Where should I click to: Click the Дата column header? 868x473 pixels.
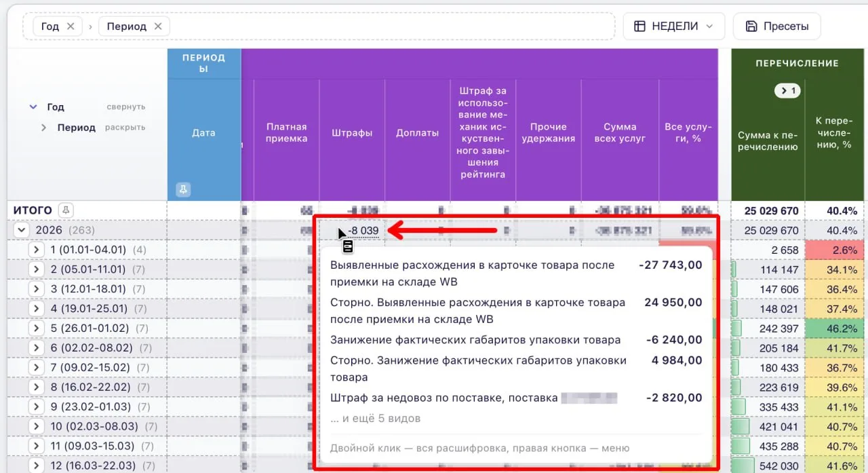point(203,133)
